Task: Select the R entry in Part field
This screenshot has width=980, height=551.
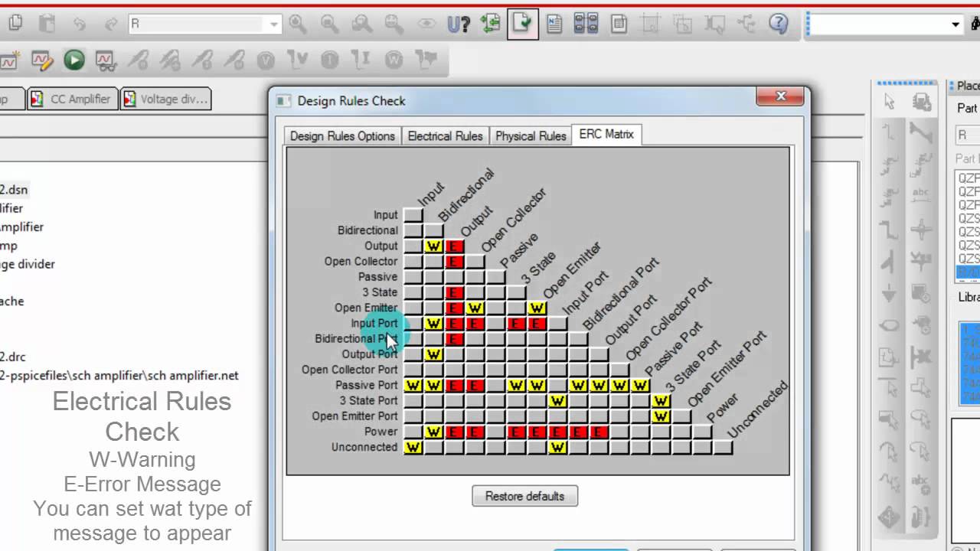Action: (x=966, y=135)
